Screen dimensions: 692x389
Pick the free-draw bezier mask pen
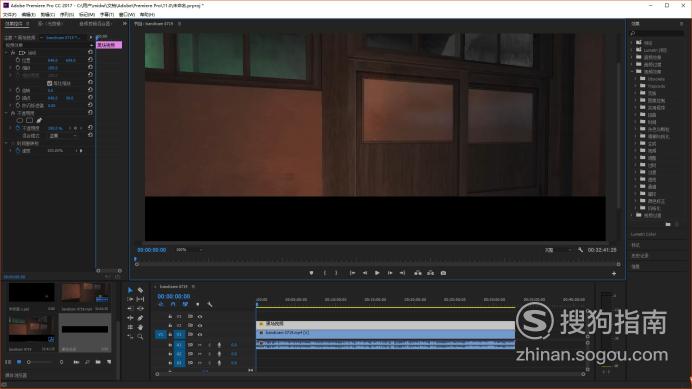[39, 120]
